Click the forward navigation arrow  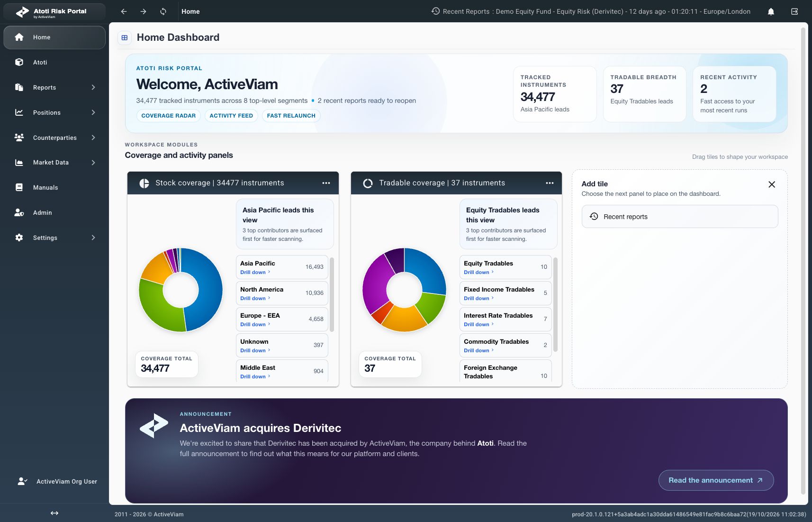click(143, 11)
